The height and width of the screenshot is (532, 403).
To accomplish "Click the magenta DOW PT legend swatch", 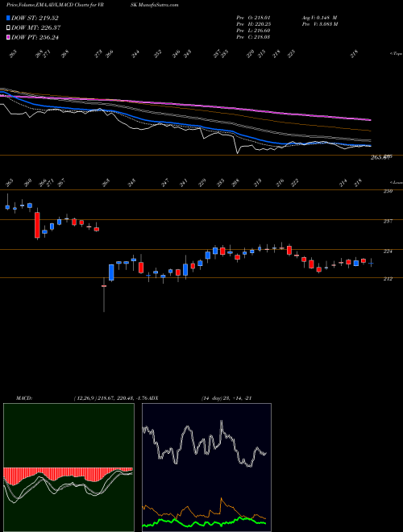I will point(8,37).
